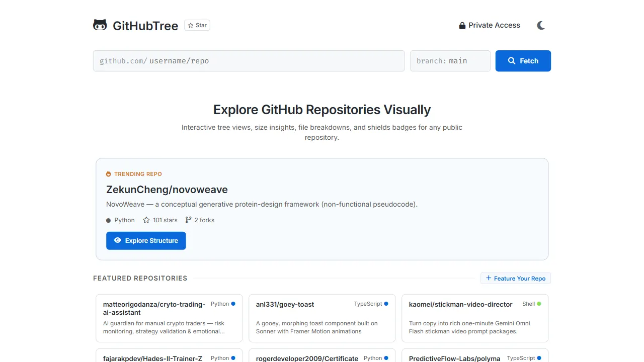Image resolution: width=644 pixels, height=362 pixels.
Task: Toggle dark mode with the moon icon
Action: [x=541, y=25]
